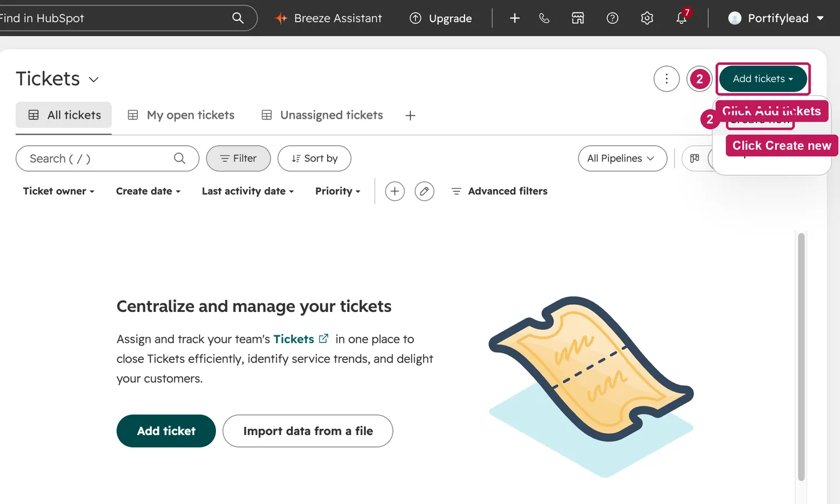Open the Priority filter dropdown
This screenshot has height=504, width=840.
pyautogui.click(x=338, y=191)
